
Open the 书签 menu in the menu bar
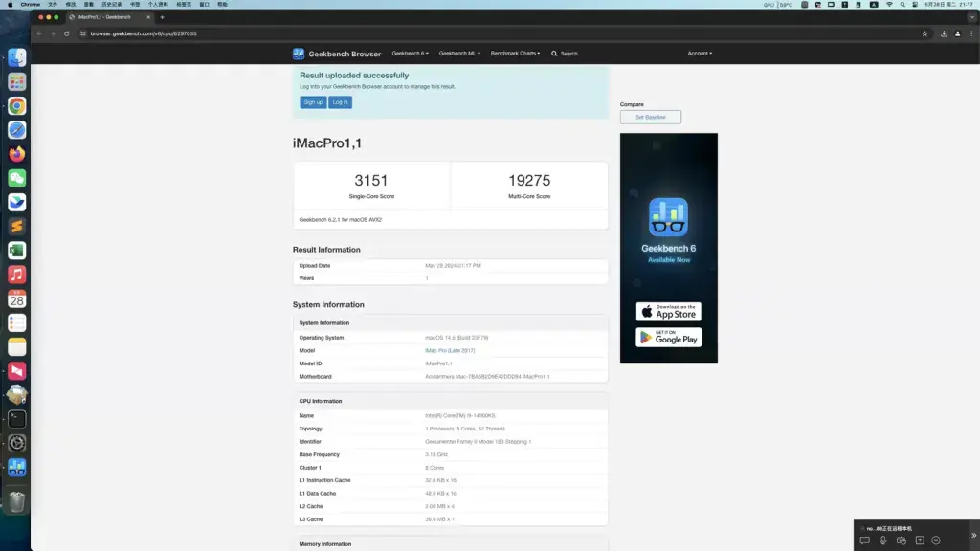[135, 5]
